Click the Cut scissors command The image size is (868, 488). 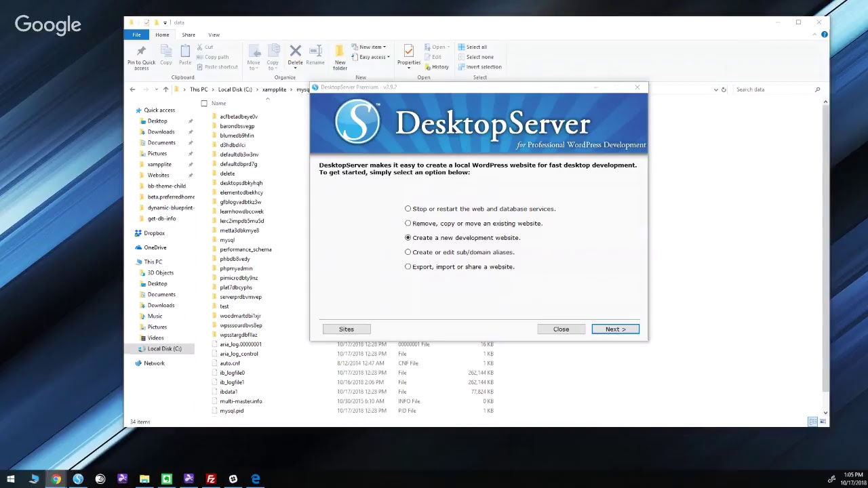tap(205, 47)
